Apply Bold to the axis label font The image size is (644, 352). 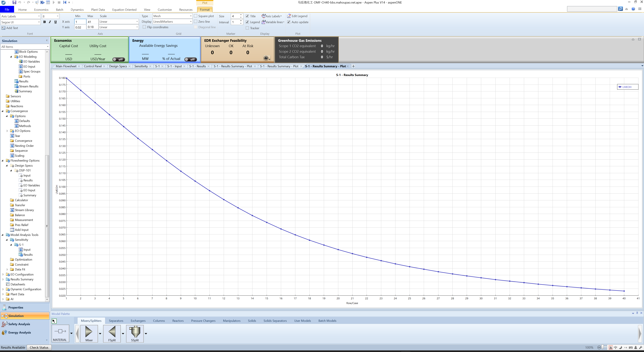pyautogui.click(x=44, y=22)
